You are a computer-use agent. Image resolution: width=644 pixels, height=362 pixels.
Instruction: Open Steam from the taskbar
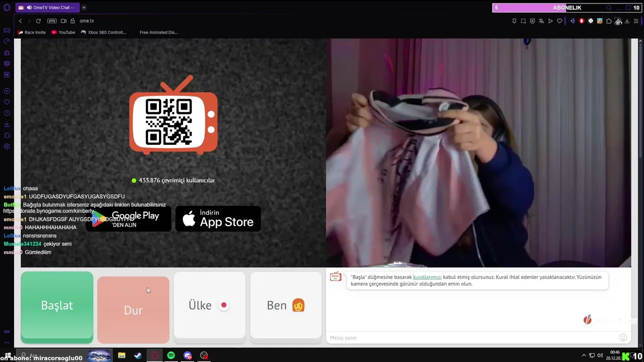tap(138, 355)
